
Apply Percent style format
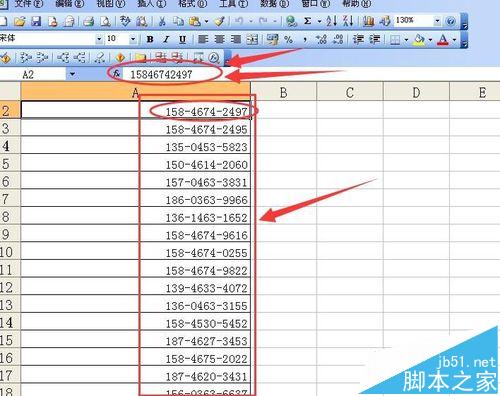289,40
